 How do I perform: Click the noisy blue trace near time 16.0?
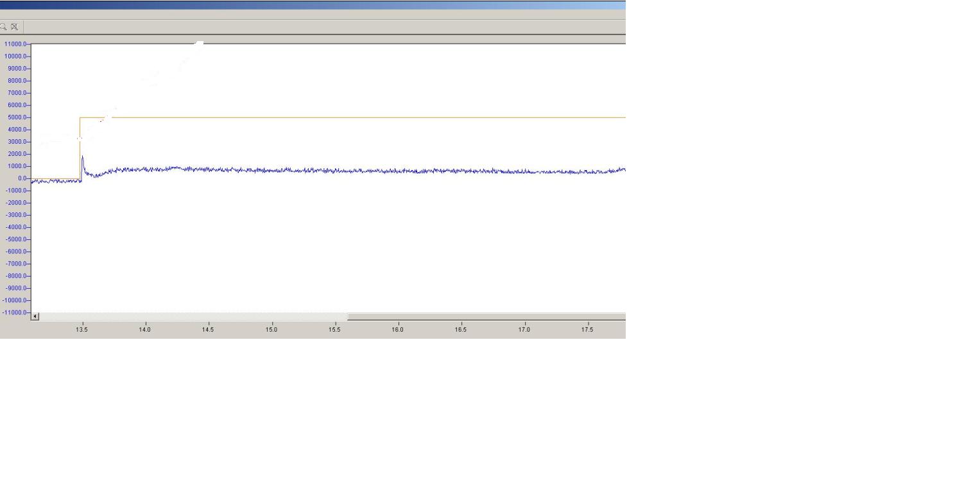pos(398,171)
